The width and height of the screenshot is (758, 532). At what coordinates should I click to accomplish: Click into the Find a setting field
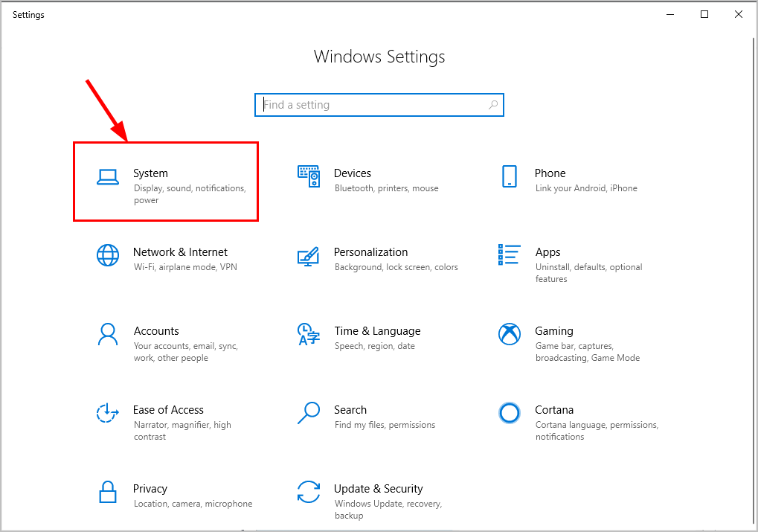click(379, 105)
